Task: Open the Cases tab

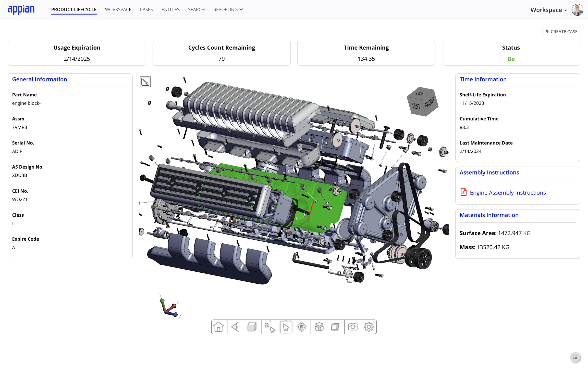Action: coord(147,10)
